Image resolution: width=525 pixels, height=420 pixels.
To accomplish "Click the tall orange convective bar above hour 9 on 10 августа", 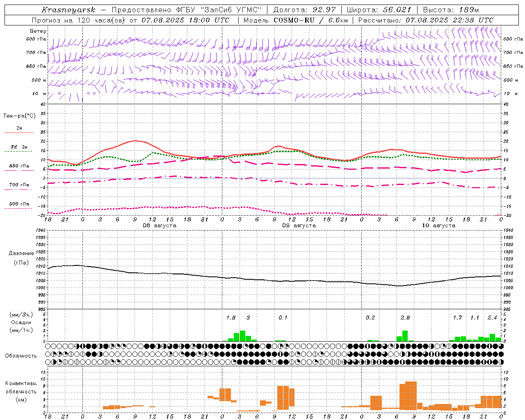I will [411, 396].
